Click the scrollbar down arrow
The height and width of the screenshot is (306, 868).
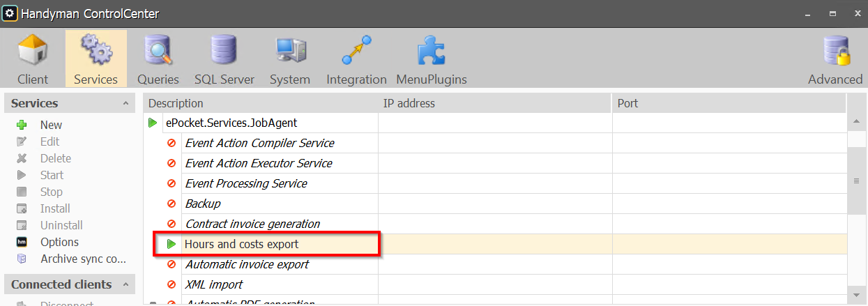(x=856, y=296)
